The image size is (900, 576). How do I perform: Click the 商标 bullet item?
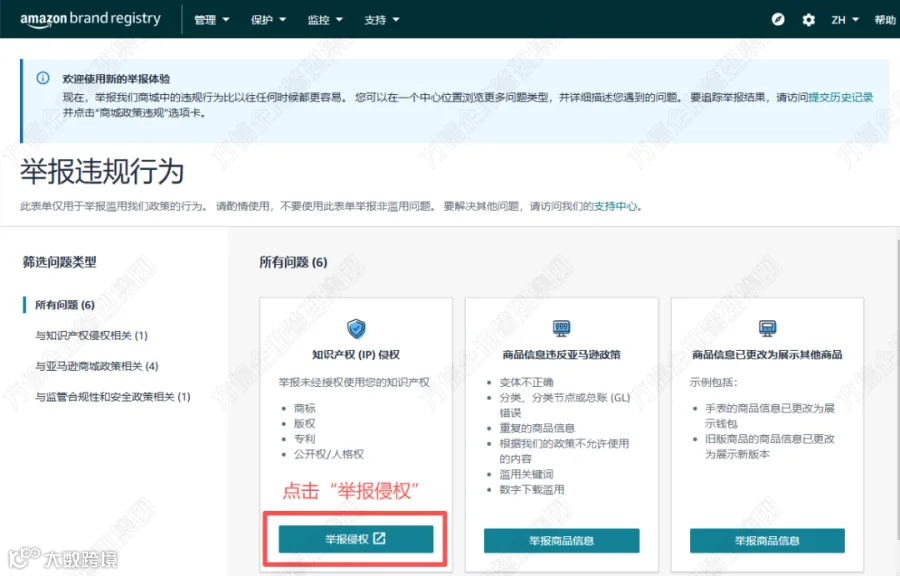305,408
